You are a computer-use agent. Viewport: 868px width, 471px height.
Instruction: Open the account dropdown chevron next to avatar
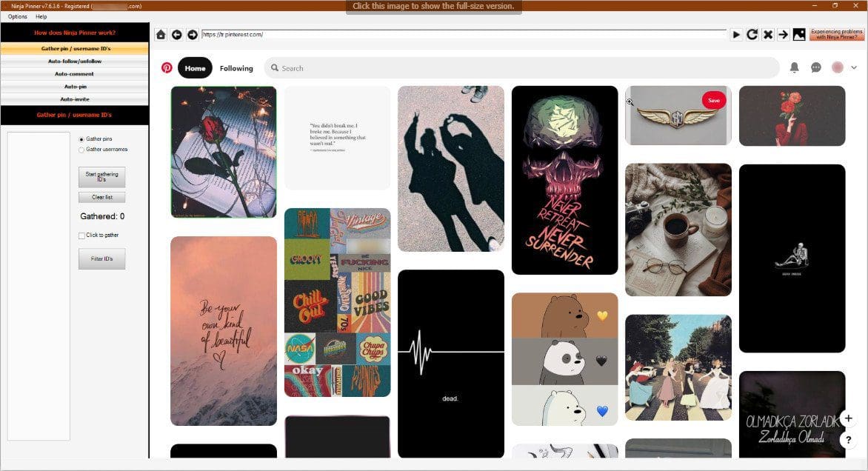tap(853, 67)
